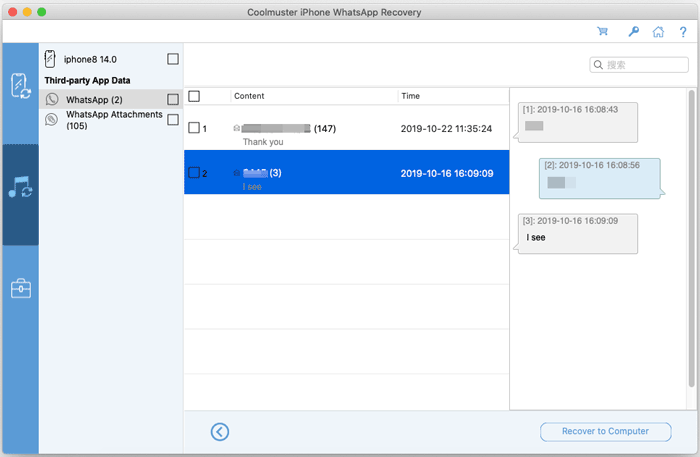
Task: Select iOS device recovery sidebar icon
Action: [x=21, y=86]
